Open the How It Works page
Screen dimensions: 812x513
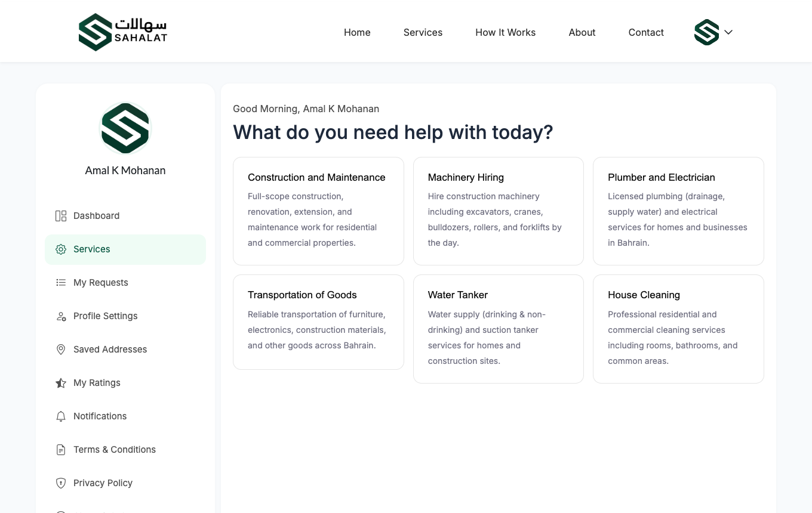(506, 32)
